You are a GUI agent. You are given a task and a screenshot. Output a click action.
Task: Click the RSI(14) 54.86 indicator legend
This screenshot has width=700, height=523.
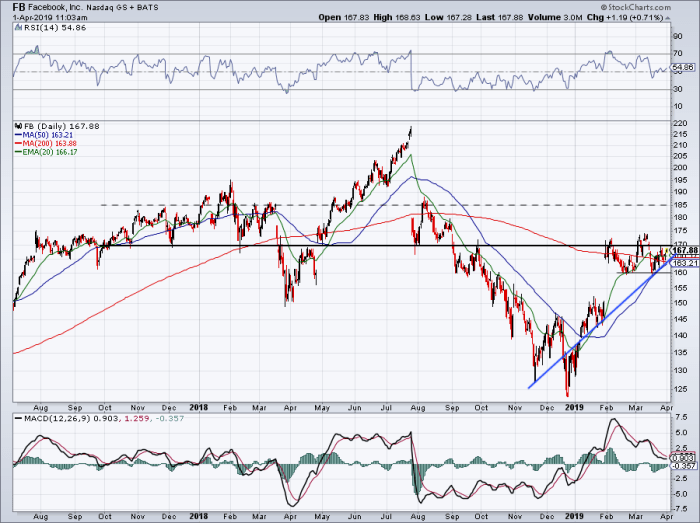[54, 28]
